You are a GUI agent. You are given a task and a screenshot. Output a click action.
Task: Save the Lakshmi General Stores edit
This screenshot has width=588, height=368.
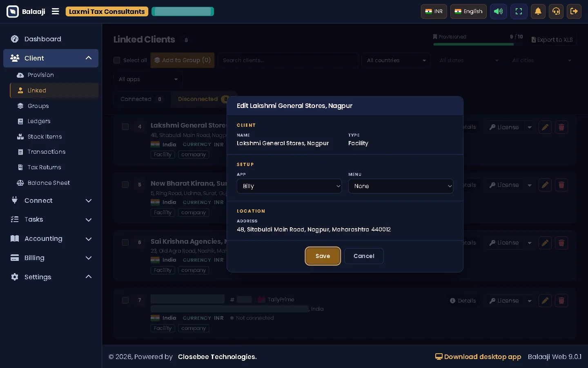[x=323, y=256]
